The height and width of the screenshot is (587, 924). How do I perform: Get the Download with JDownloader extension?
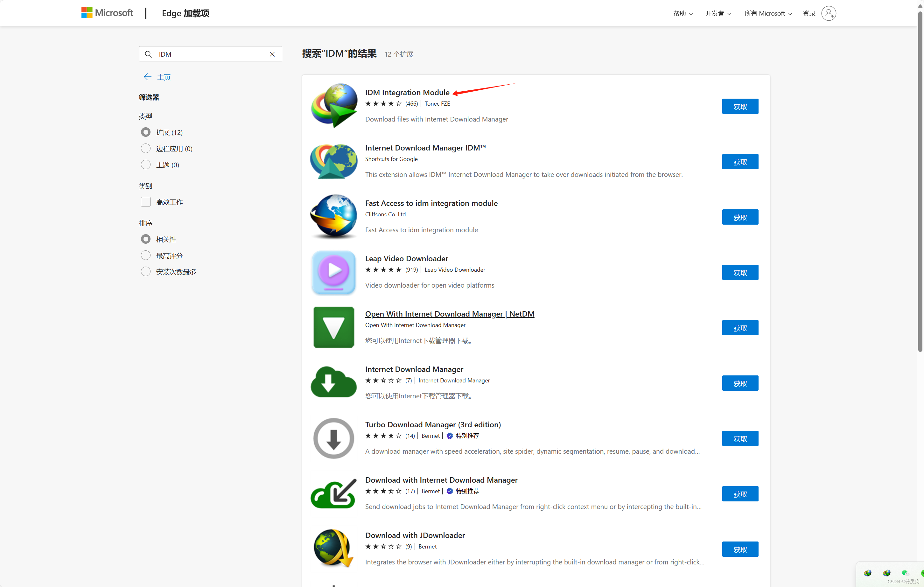[740, 549]
